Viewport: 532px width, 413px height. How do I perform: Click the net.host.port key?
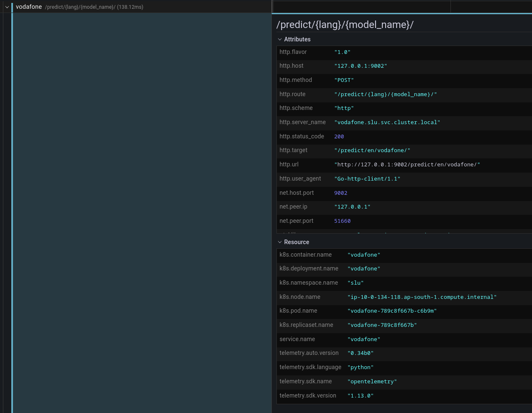(297, 193)
